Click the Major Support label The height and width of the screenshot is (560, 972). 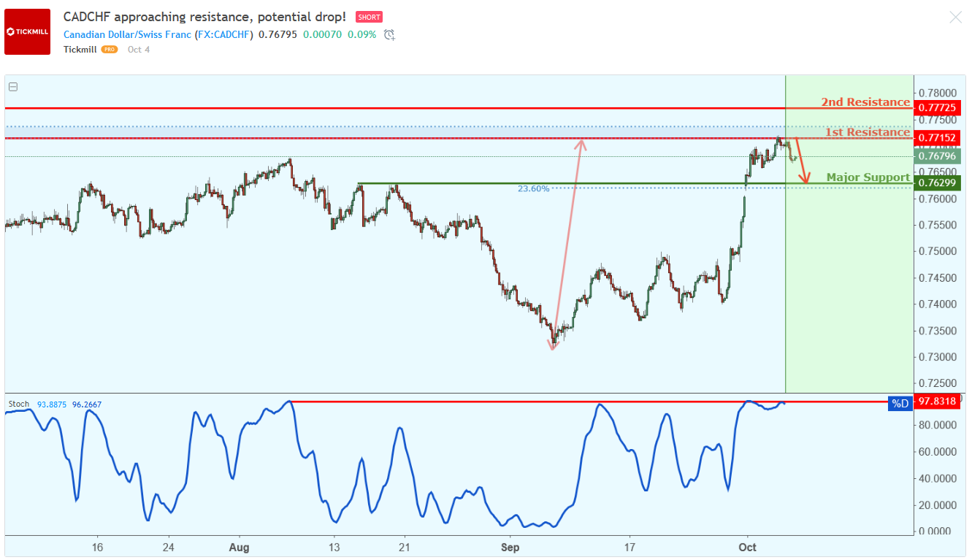coord(868,177)
